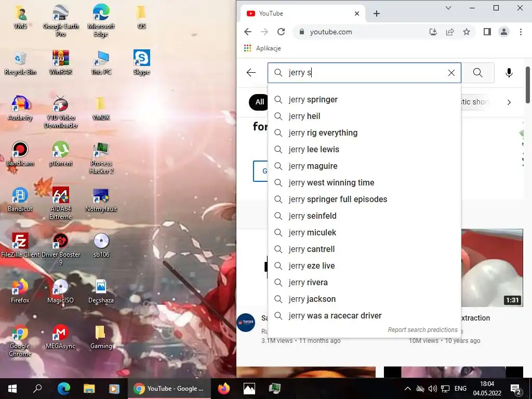Go back in Chrome browser history
This screenshot has width=532, height=399.
click(248, 32)
